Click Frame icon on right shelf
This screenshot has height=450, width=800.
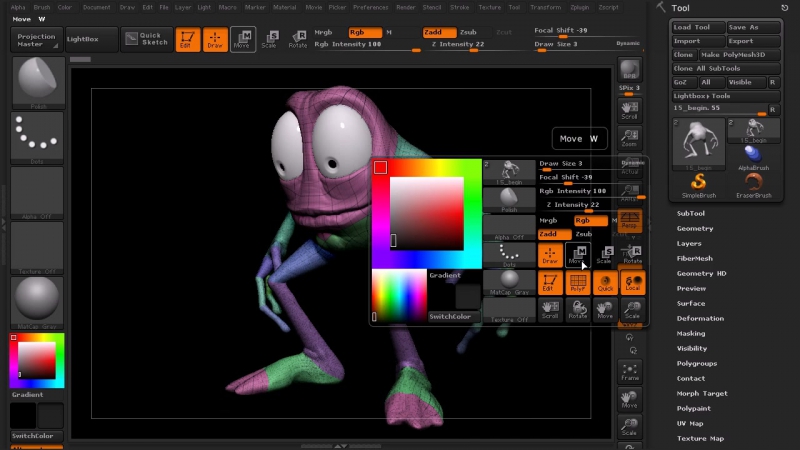(x=630, y=371)
